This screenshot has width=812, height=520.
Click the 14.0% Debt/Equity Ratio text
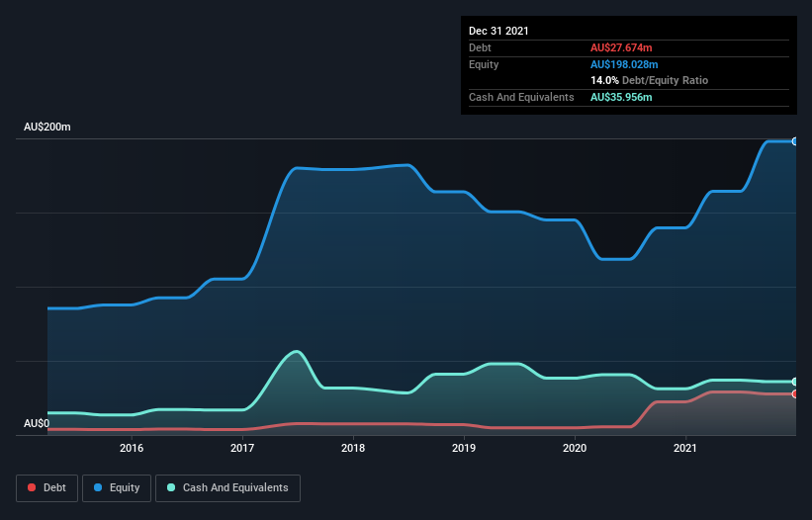(649, 80)
